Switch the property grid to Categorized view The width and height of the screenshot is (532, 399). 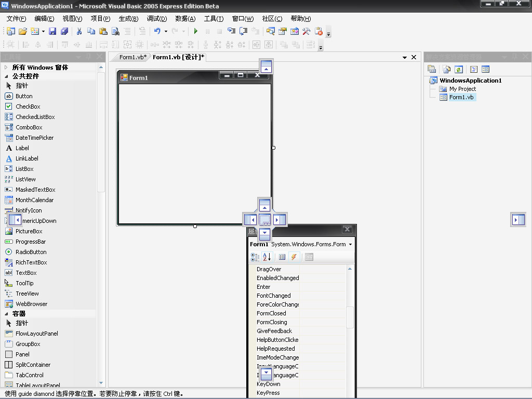[255, 257]
